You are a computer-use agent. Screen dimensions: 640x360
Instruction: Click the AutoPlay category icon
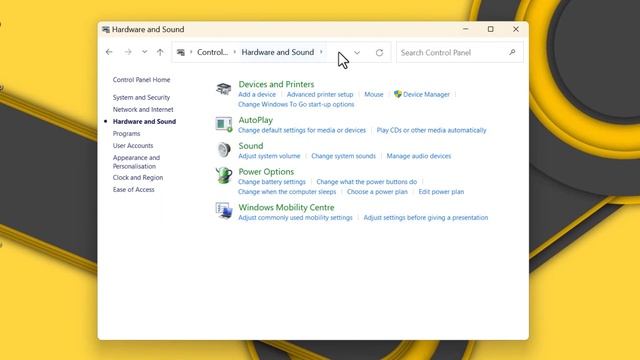pyautogui.click(x=224, y=124)
